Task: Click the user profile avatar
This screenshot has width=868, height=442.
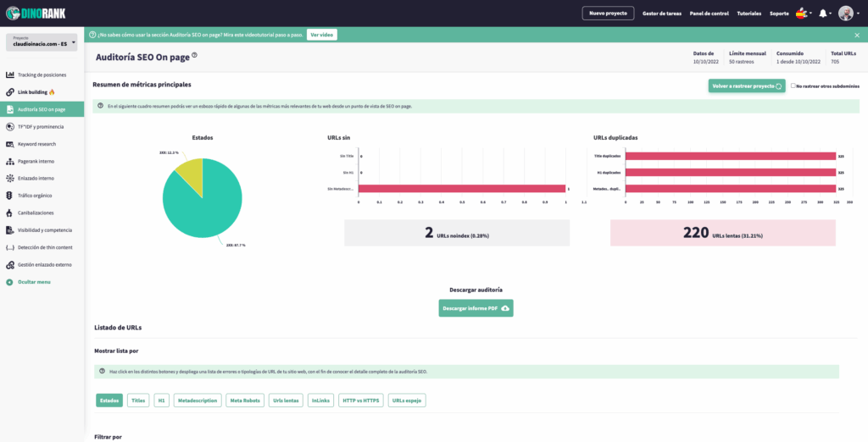Action: point(845,14)
